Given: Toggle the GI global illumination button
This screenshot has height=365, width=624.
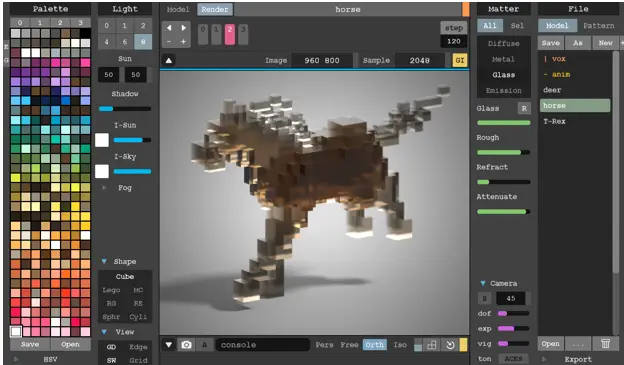Looking at the screenshot, I should point(460,61).
